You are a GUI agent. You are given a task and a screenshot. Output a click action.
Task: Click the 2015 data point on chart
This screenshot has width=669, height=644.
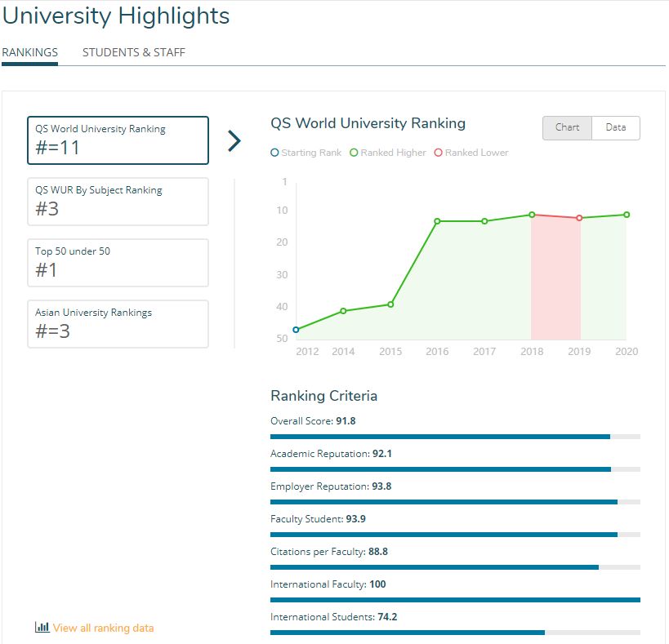[390, 304]
